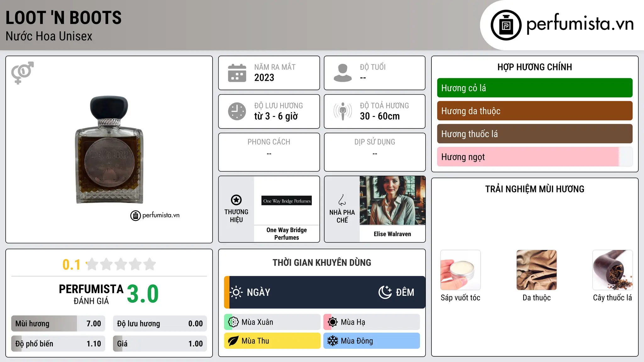The height and width of the screenshot is (362, 644).
Task: Click the Đêm label in day-night bar
Action: (x=405, y=292)
